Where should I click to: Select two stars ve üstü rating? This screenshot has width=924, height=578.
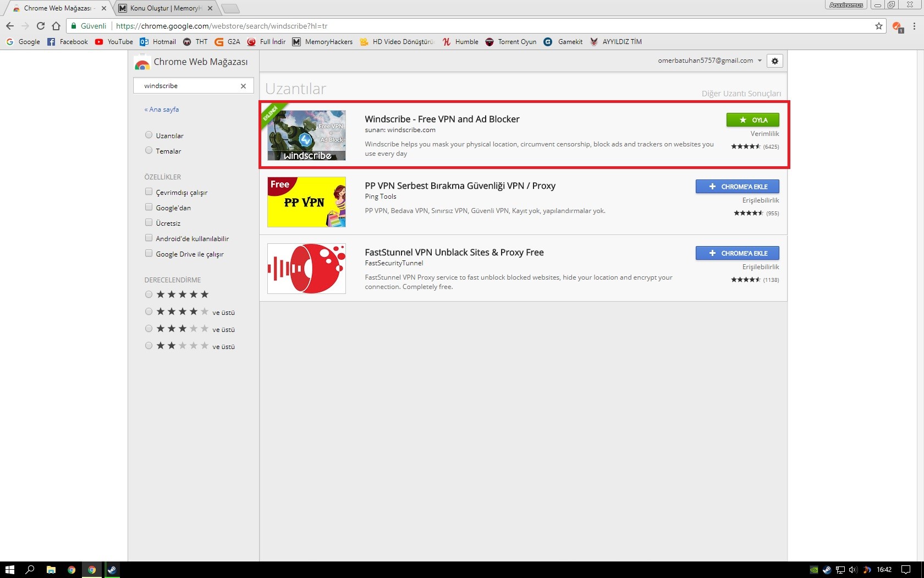[x=148, y=346]
